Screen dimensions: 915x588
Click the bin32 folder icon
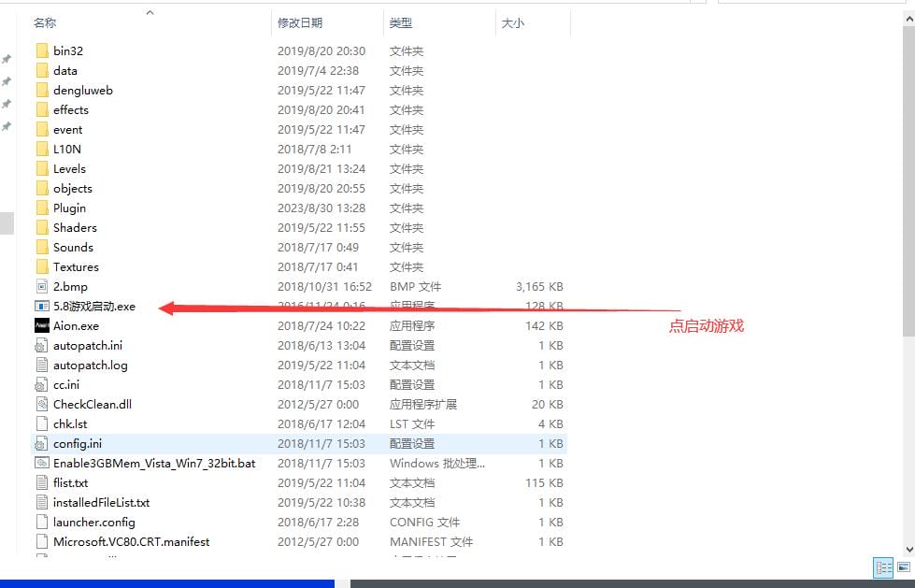pyautogui.click(x=41, y=51)
